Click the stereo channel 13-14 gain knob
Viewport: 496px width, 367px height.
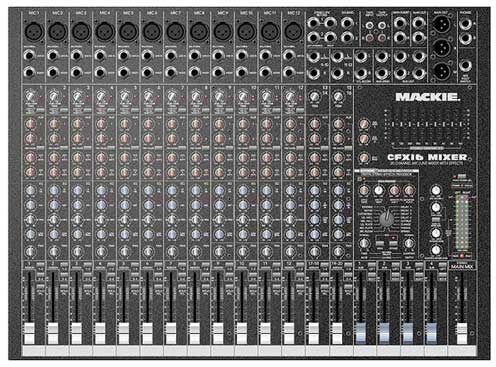(314, 97)
